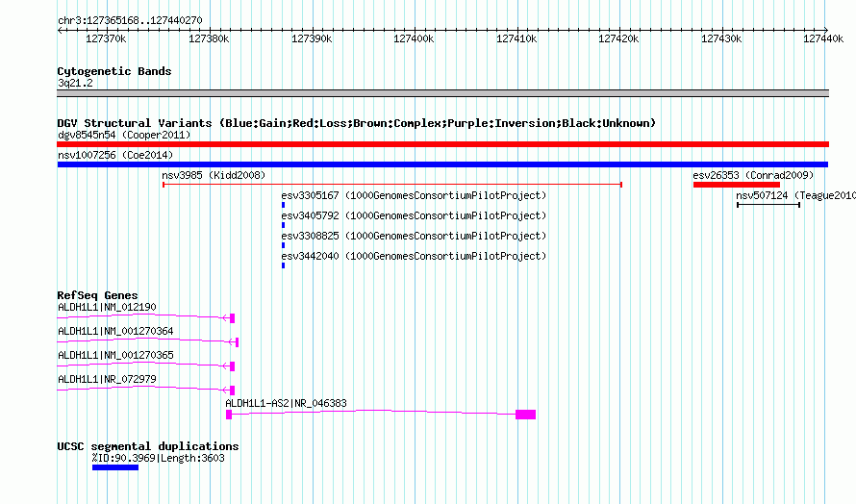This screenshot has width=856, height=504.
Task: Open the nsv3985 (Kidd2008) label
Action: [214, 175]
